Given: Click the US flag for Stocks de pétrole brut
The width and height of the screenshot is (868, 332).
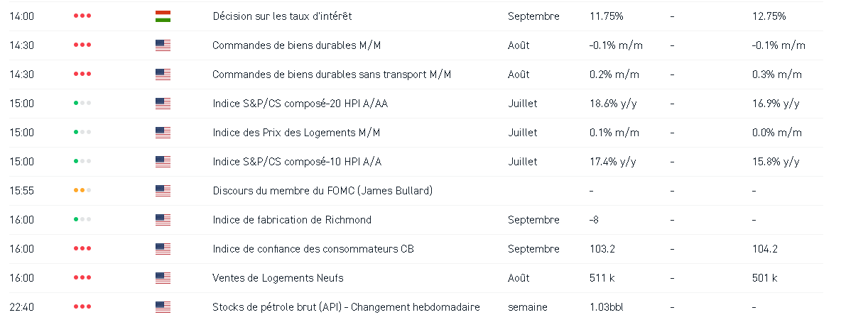Looking at the screenshot, I should pyautogui.click(x=163, y=307).
